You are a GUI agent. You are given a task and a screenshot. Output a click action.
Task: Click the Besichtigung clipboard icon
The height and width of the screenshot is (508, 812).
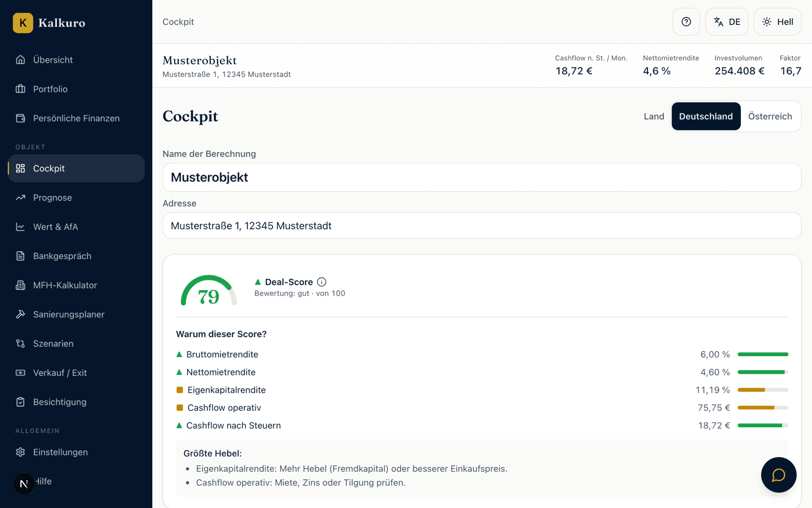[x=20, y=402]
